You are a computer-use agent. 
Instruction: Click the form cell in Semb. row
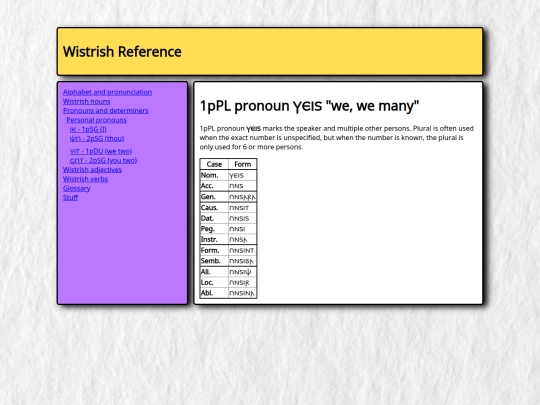tap(242, 261)
